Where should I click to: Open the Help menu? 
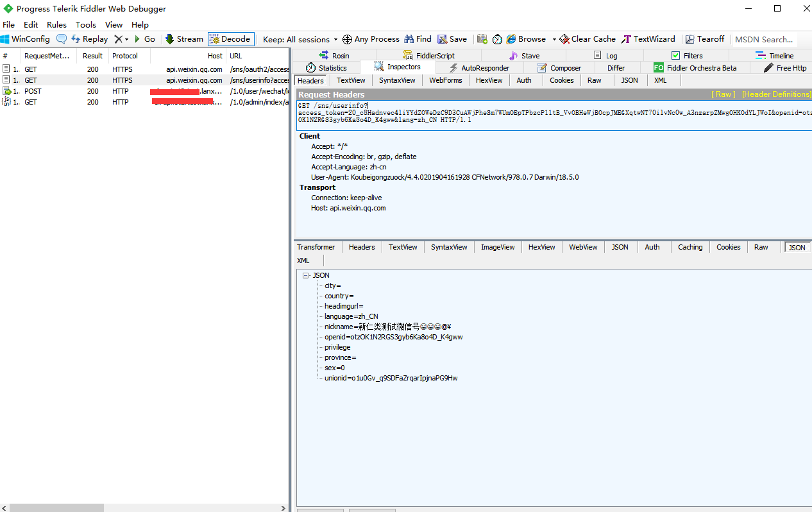[x=140, y=24]
